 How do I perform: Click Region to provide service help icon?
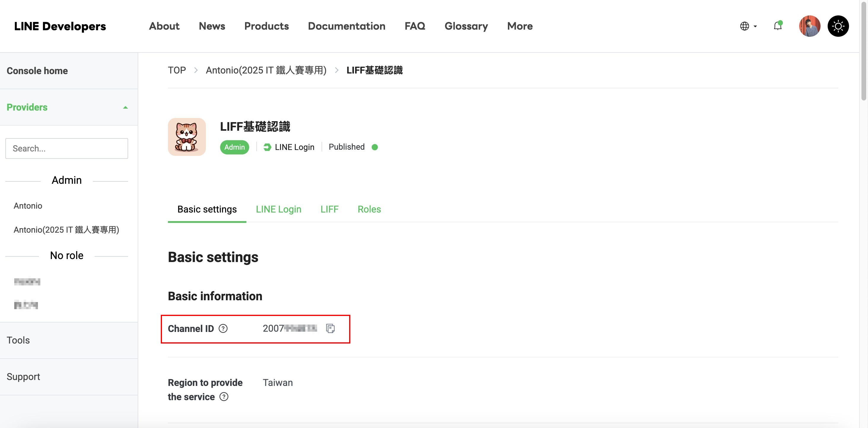click(x=224, y=397)
